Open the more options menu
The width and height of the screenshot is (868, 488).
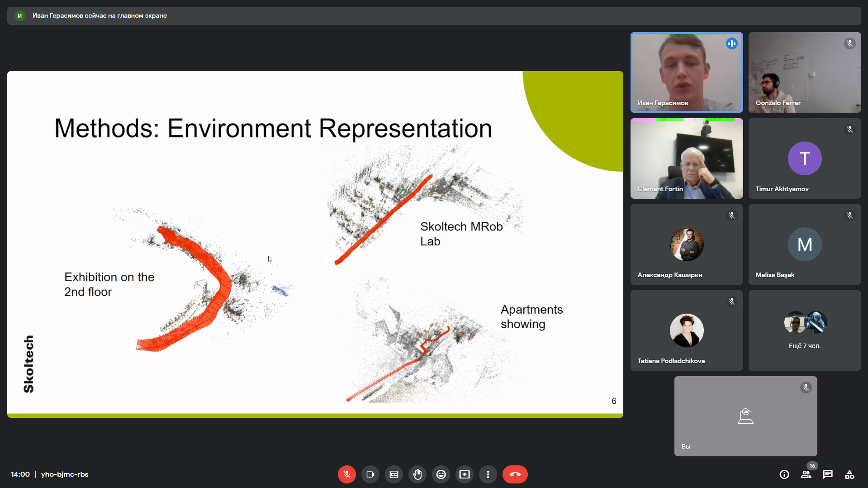pyautogui.click(x=488, y=474)
